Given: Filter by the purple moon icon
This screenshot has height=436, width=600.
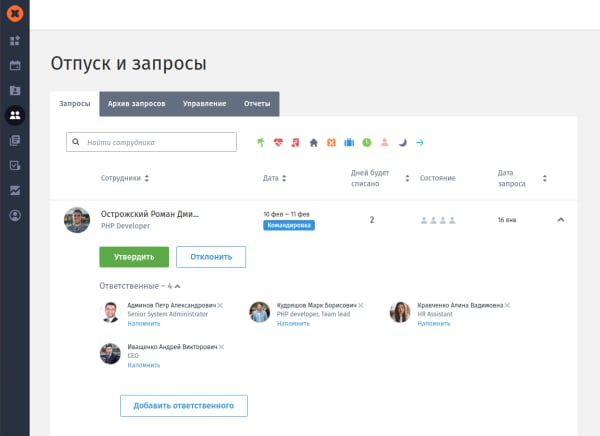Looking at the screenshot, I should [x=402, y=142].
